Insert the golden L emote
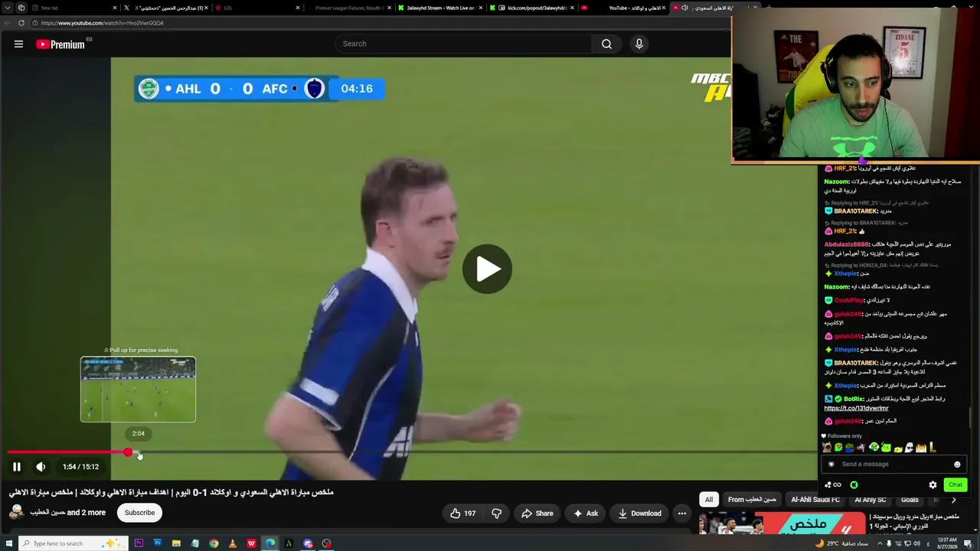980x551 pixels. (933, 448)
